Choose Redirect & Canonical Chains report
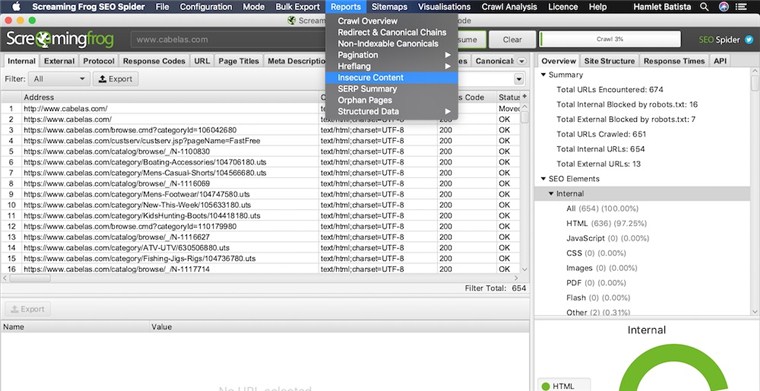 (392, 32)
